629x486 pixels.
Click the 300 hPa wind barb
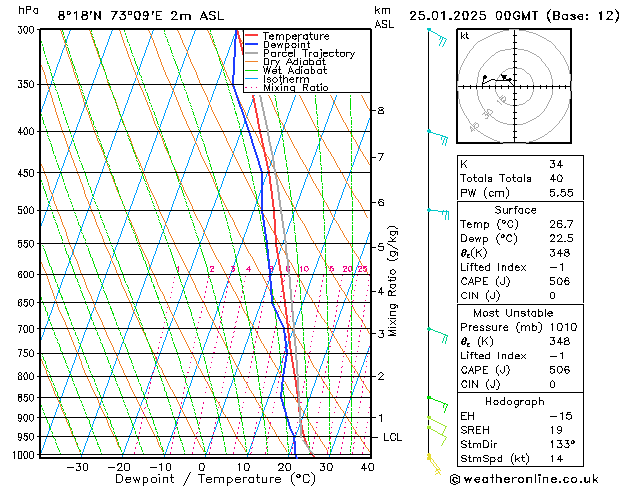(438, 36)
